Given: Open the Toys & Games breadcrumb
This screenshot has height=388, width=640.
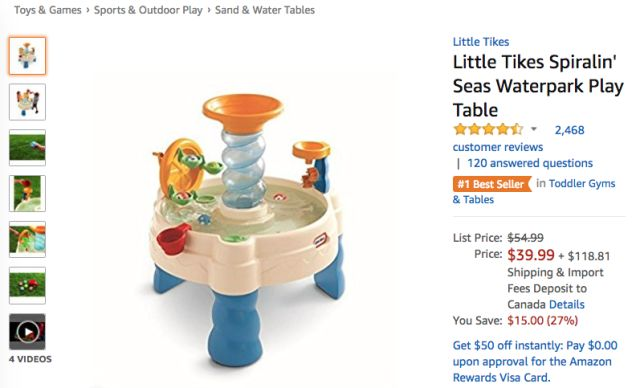Looking at the screenshot, I should 48,10.
